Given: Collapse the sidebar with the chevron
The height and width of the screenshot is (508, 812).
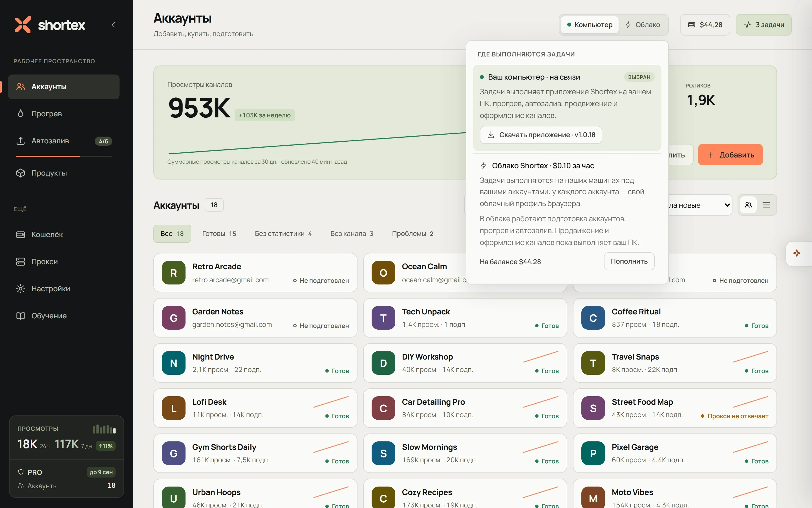Looking at the screenshot, I should tap(113, 25).
